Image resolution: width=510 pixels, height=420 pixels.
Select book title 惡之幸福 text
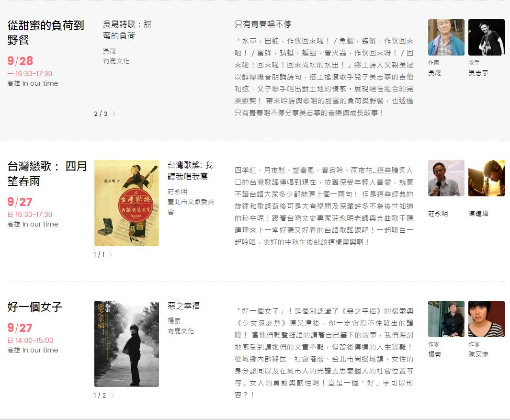click(183, 306)
